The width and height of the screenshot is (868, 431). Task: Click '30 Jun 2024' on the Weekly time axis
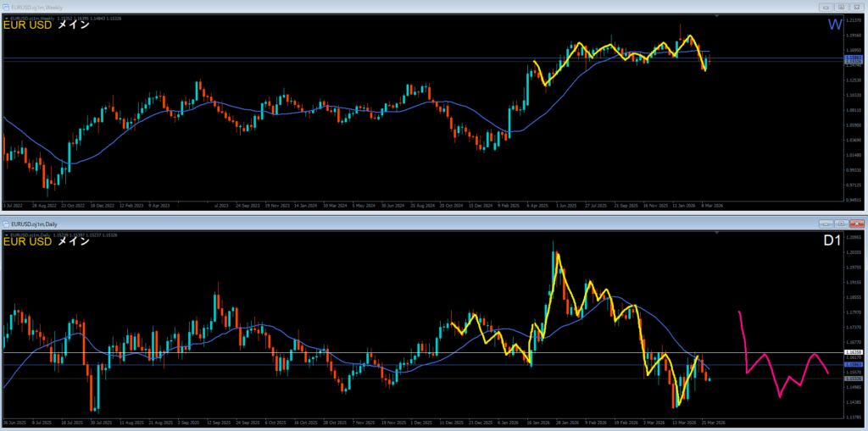click(395, 205)
